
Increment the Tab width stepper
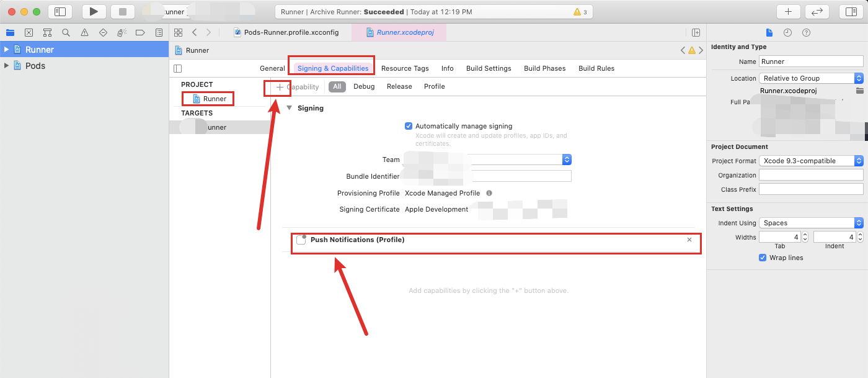point(804,233)
